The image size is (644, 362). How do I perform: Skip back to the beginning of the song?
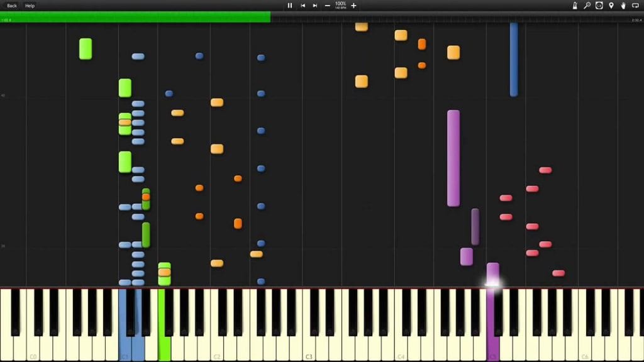(x=303, y=6)
